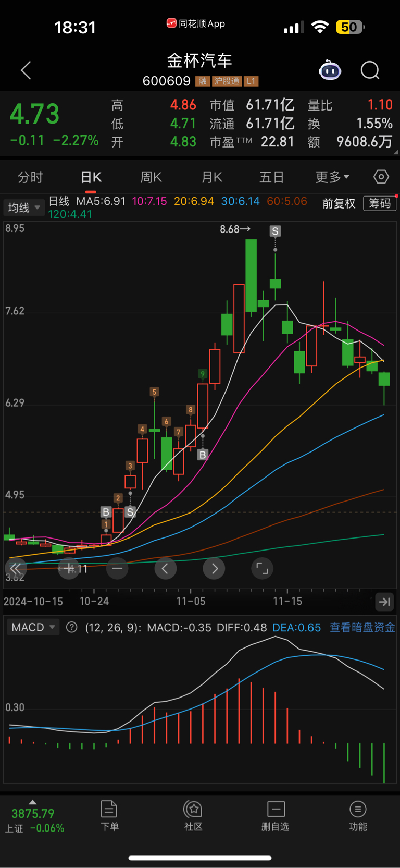Open 均线 indicator dropdown
This screenshot has width=400, height=868.
(x=23, y=207)
